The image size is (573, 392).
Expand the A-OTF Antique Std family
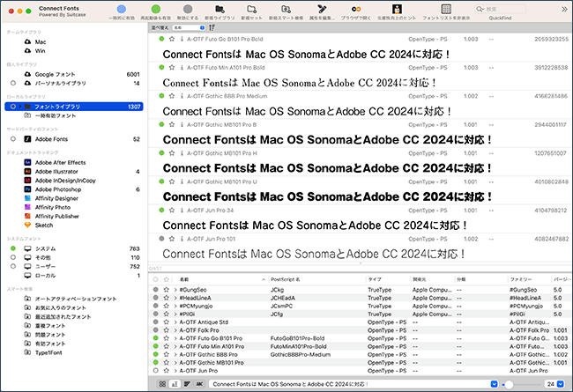coord(175,322)
